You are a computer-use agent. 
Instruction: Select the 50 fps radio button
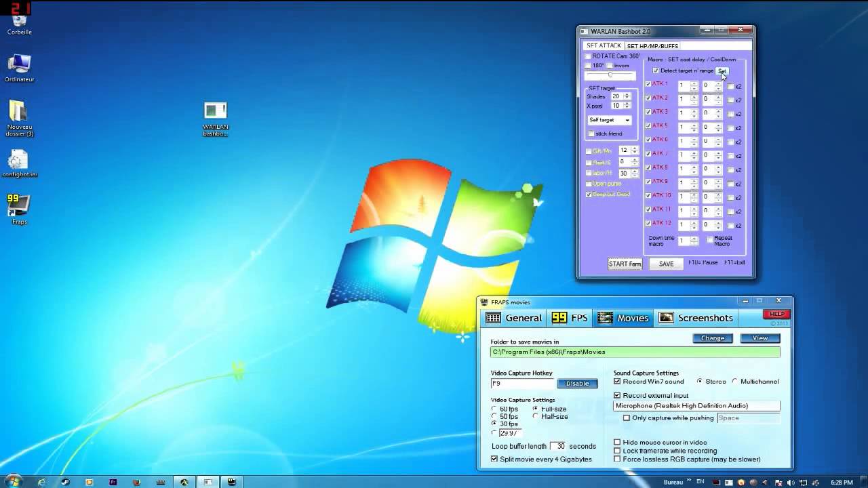(x=494, y=417)
